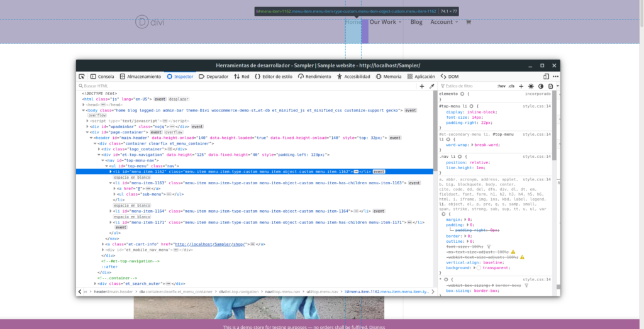Open the Red network tab
This screenshot has width=644, height=329.
click(241, 76)
